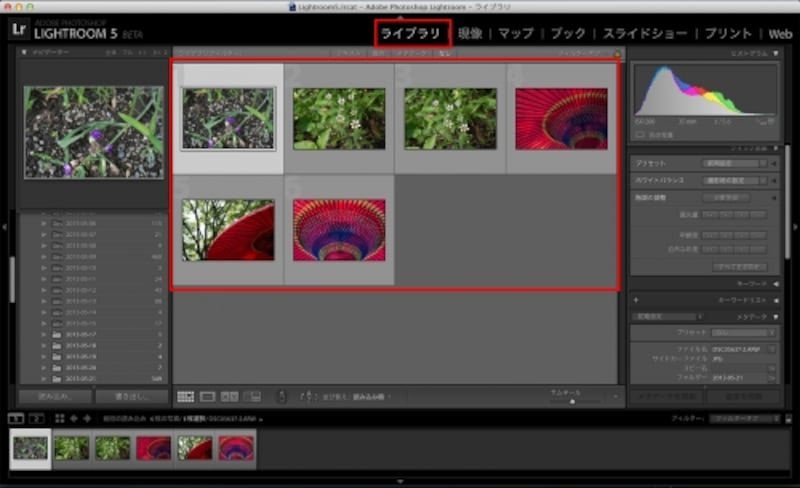
Task: Pick up the Painter spray can tool
Action: [x=282, y=396]
